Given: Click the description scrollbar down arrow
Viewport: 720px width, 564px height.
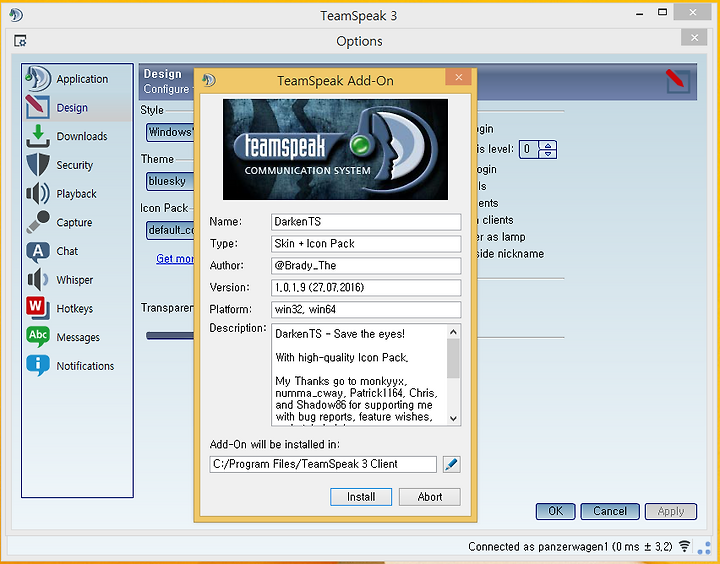Looking at the screenshot, I should tap(453, 418).
